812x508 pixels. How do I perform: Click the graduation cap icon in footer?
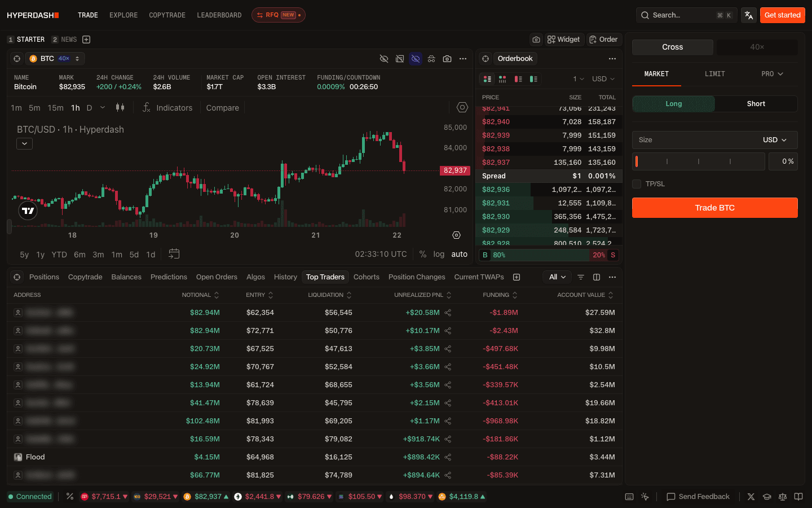point(767,497)
